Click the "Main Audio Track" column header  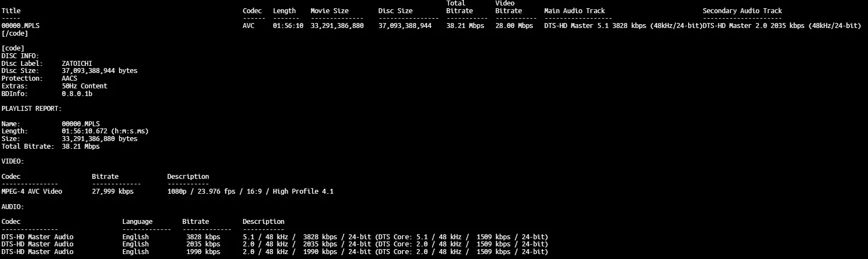click(574, 11)
